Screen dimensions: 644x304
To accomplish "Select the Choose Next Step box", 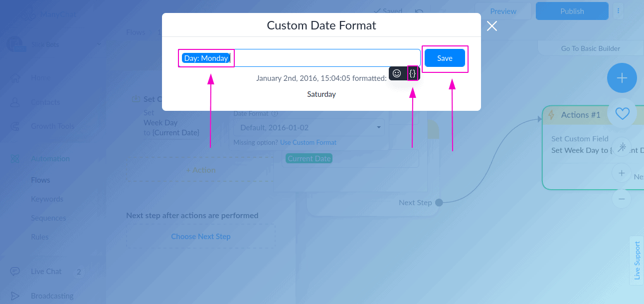I will (x=200, y=237).
